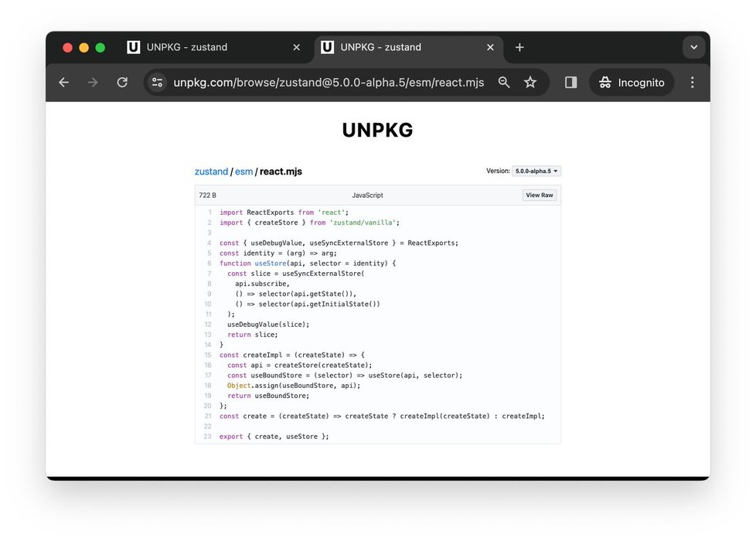The image size is (756, 541).
Task: Click the "return slice;" code line
Action: coord(253,335)
